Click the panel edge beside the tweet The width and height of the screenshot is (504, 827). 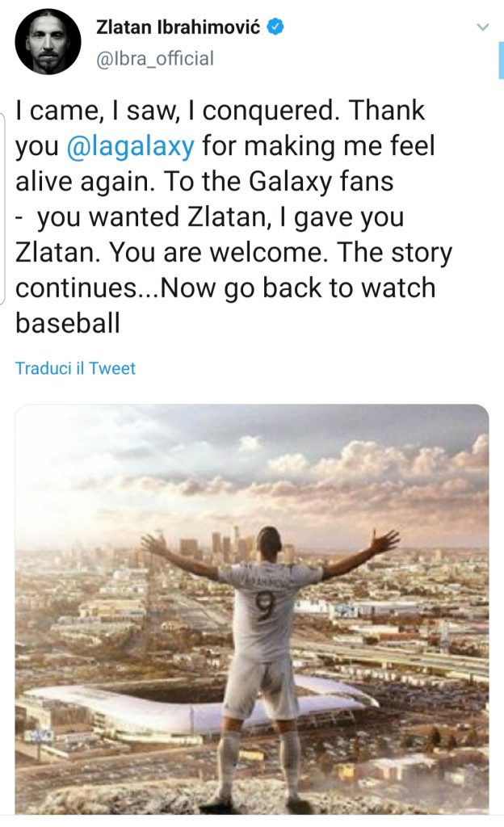[2, 208]
